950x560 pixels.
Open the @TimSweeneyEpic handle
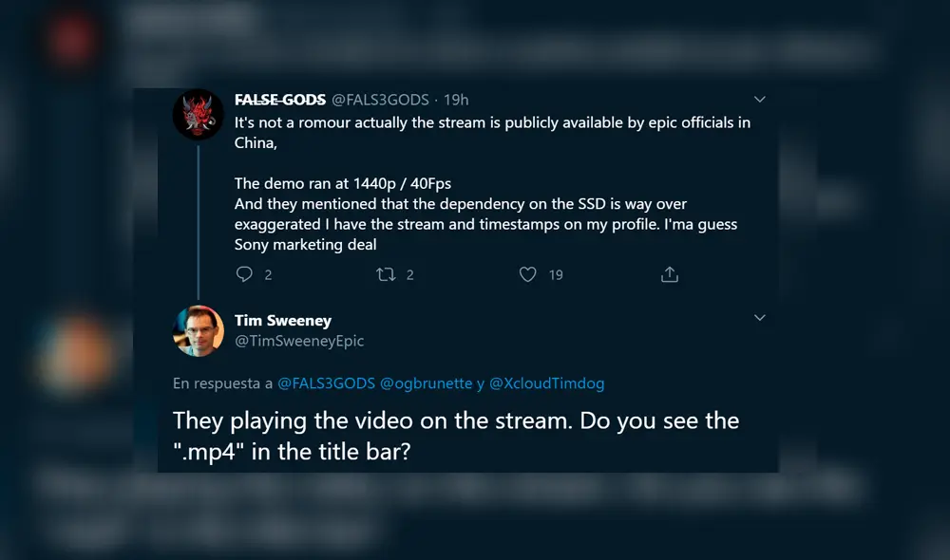click(299, 341)
